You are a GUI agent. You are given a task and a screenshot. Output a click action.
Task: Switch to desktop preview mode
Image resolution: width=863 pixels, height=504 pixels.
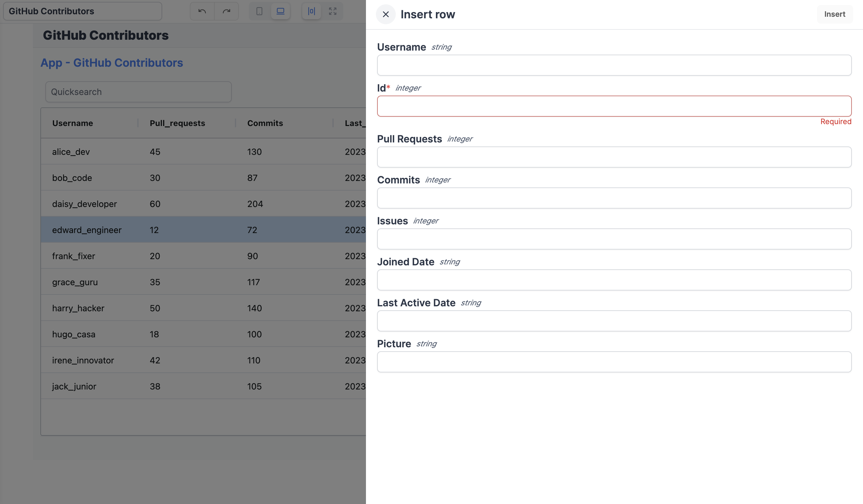coord(281,11)
